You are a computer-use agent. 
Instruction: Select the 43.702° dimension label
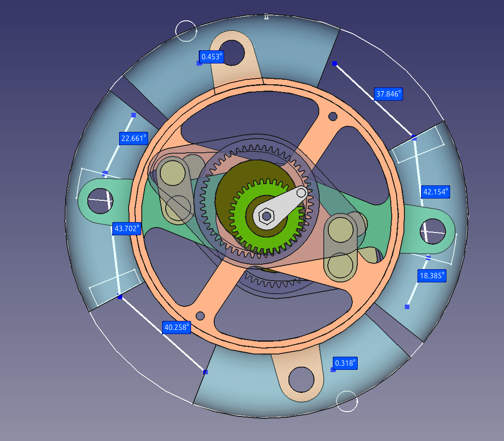pos(127,228)
